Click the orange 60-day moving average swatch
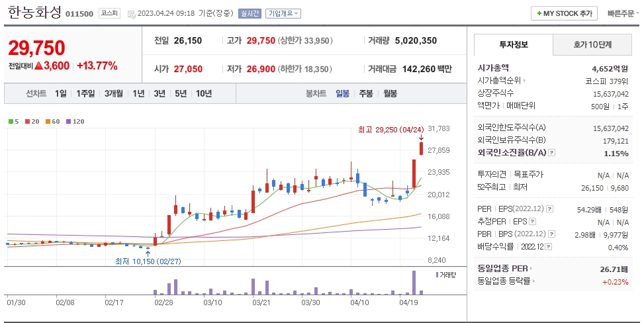 click(x=48, y=122)
